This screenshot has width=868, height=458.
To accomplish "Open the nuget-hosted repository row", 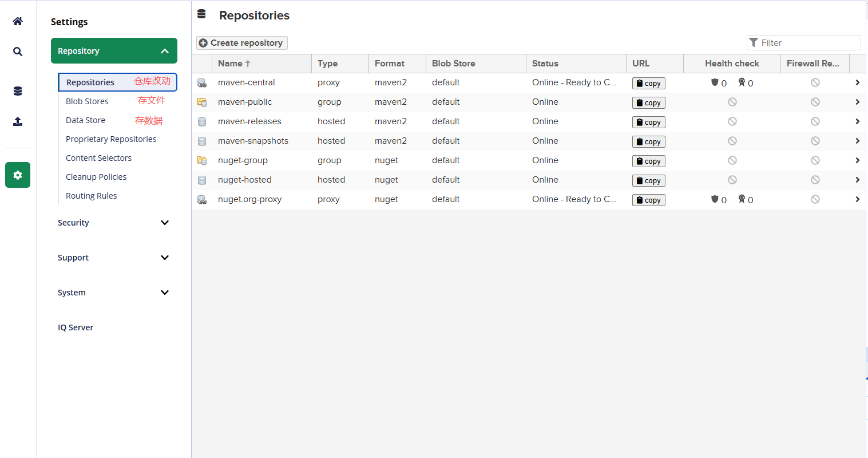I will (529, 180).
